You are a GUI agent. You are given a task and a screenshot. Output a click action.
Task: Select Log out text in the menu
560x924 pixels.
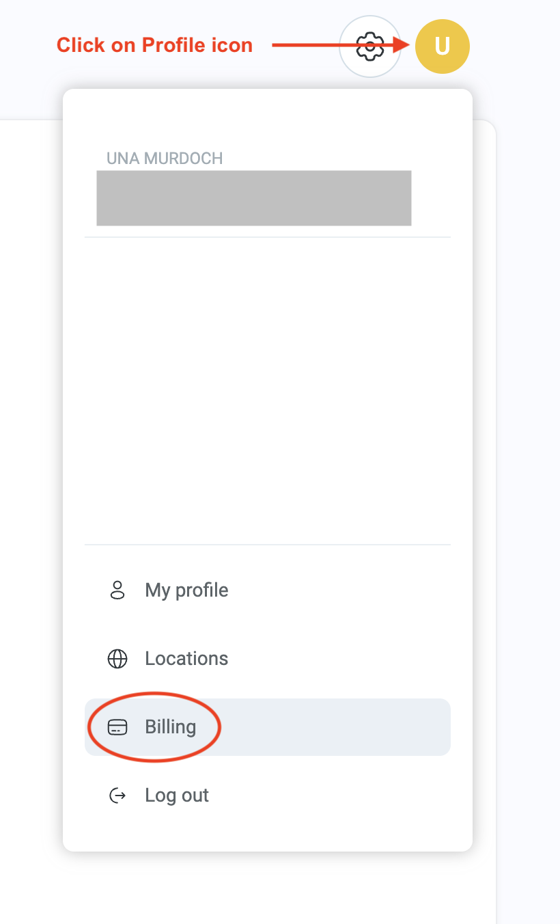[177, 796]
